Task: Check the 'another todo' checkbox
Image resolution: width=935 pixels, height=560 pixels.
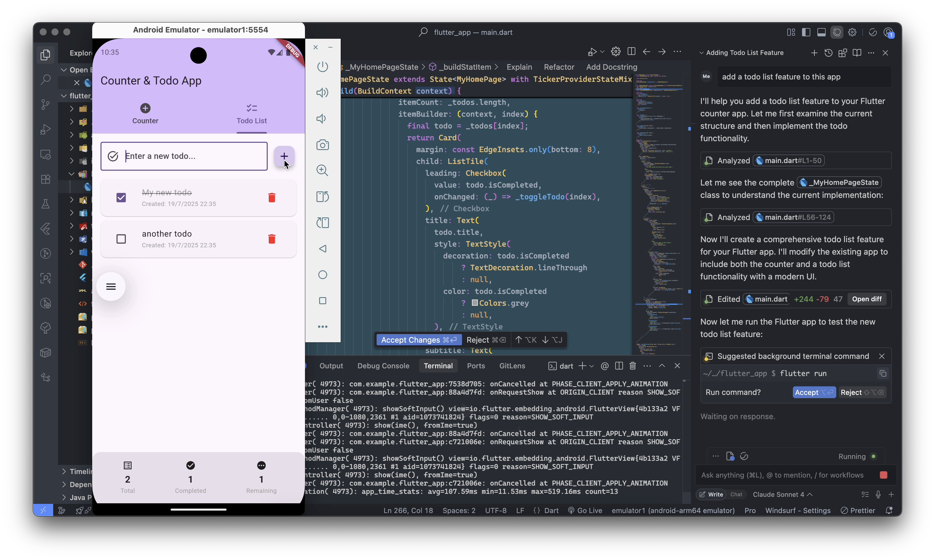Action: [x=121, y=239]
